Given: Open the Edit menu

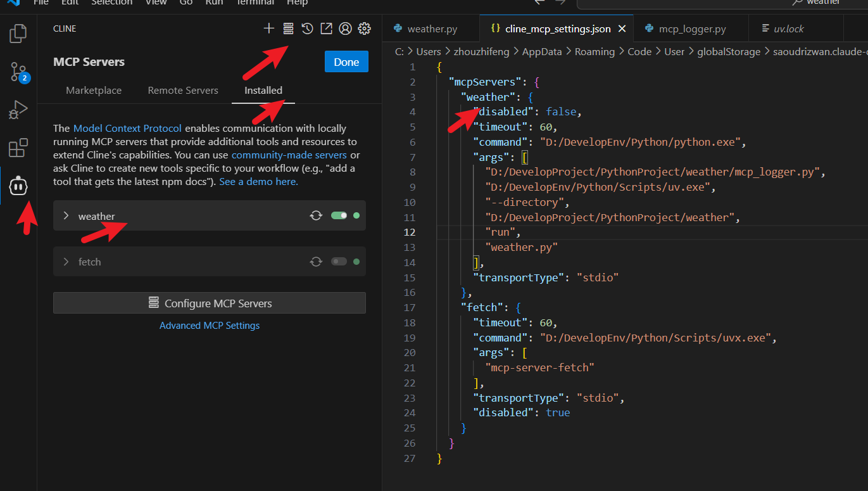Looking at the screenshot, I should [70, 3].
